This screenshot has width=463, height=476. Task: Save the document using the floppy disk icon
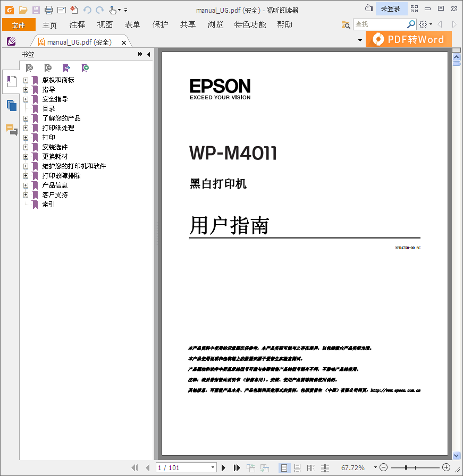(x=36, y=10)
